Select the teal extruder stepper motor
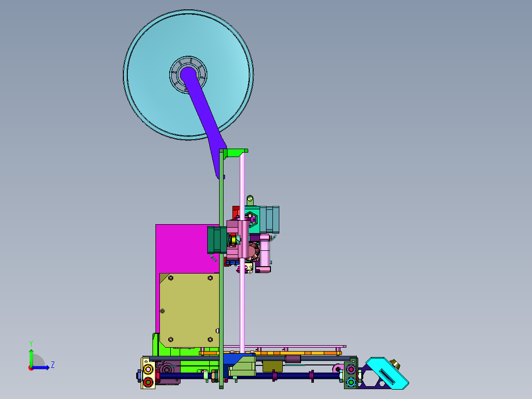 270,219
